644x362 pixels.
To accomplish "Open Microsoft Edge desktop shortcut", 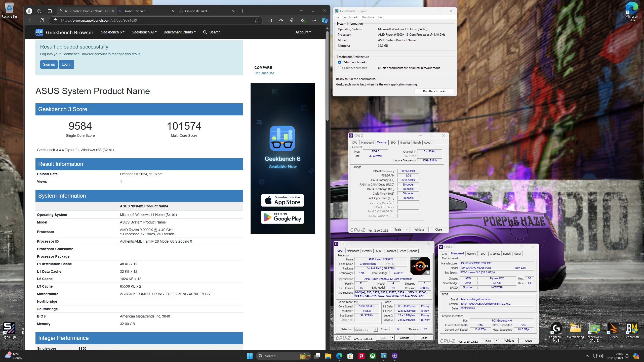I will coord(632,11).
